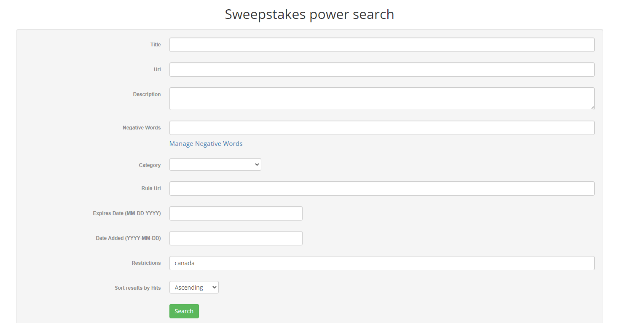
Task: Open the Ascending sort order dropdown
Action: 194,287
